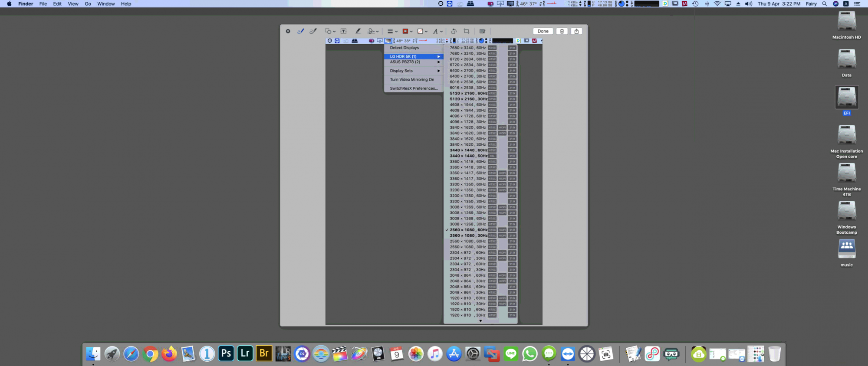
Task: Open the File menu
Action: point(43,3)
